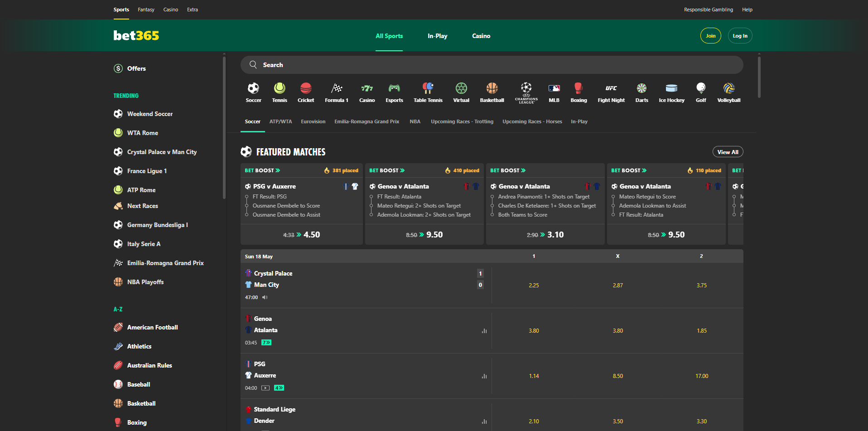Open Extra in the top menu
Image resolution: width=868 pixels, height=431 pixels.
coord(193,10)
